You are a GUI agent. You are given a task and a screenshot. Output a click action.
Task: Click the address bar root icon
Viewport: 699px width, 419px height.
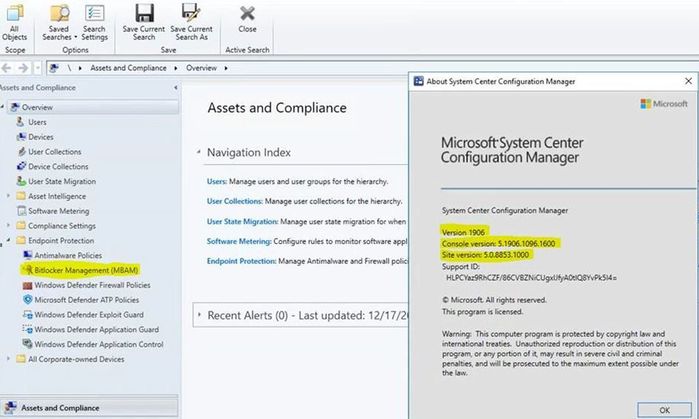tap(54, 68)
